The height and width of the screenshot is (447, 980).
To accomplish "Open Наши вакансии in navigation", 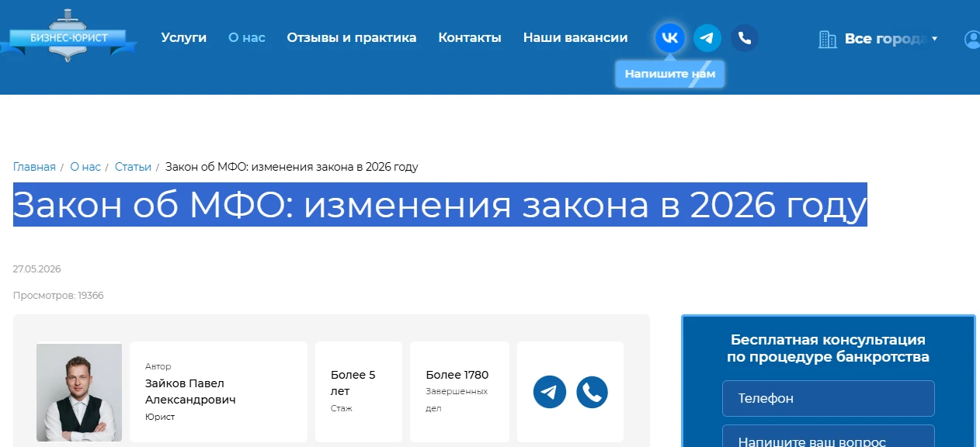I will (575, 37).
